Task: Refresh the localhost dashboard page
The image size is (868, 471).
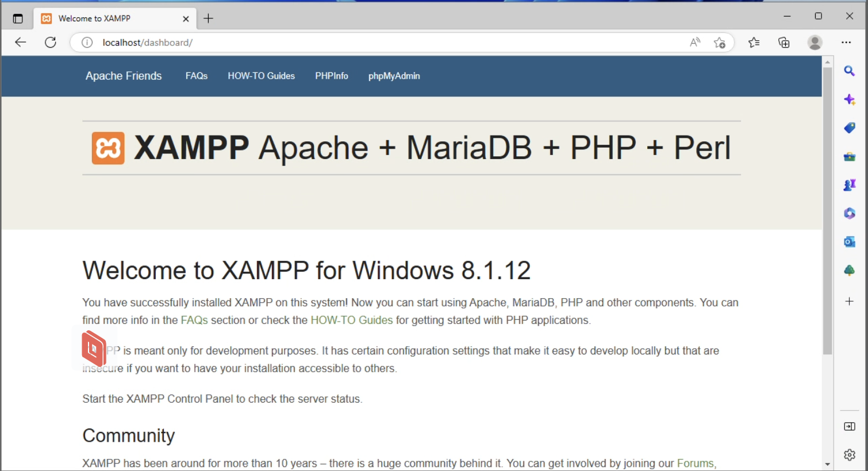Action: (51, 42)
